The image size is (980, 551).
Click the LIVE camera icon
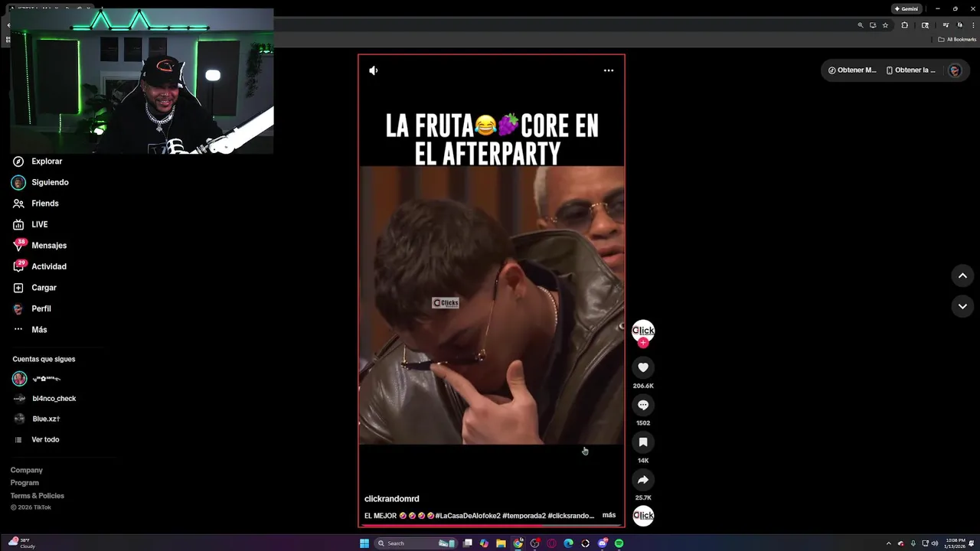18,224
